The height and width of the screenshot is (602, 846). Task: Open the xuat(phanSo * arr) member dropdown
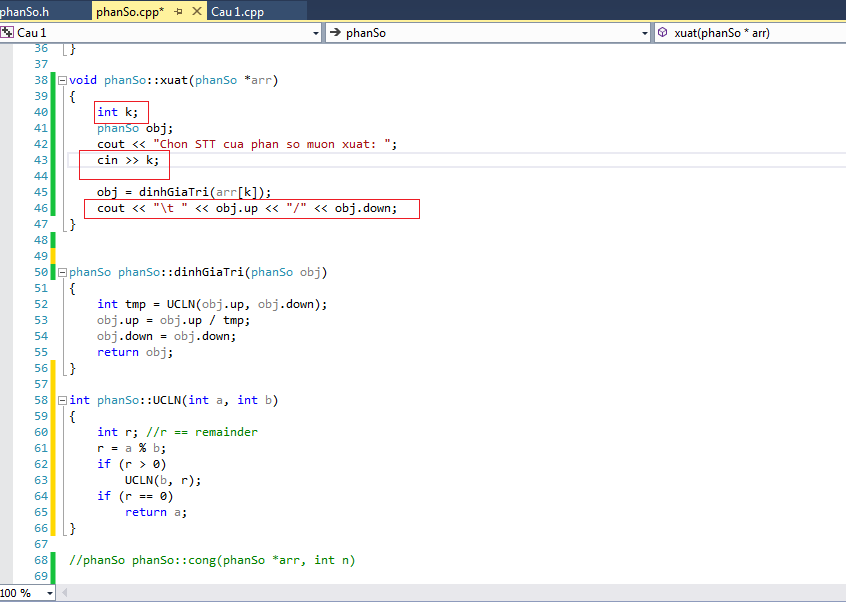(750, 33)
